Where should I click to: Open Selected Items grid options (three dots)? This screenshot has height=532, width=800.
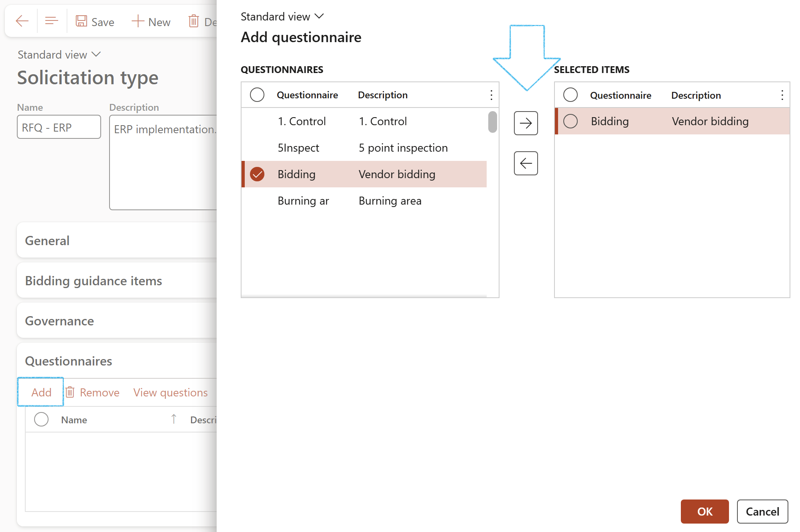point(782,95)
